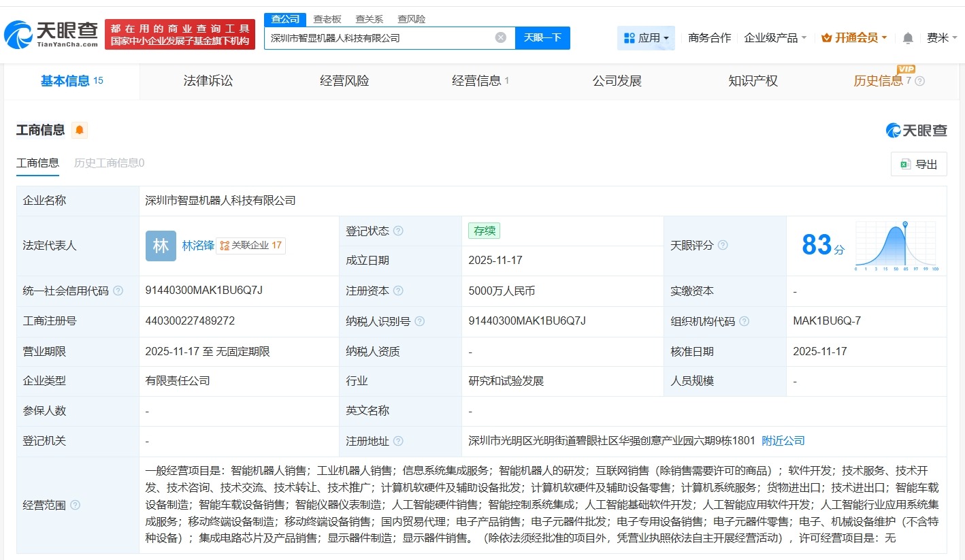The height and width of the screenshot is (560, 965).
Task: Click the notification bell in top navigation
Action: (908, 38)
